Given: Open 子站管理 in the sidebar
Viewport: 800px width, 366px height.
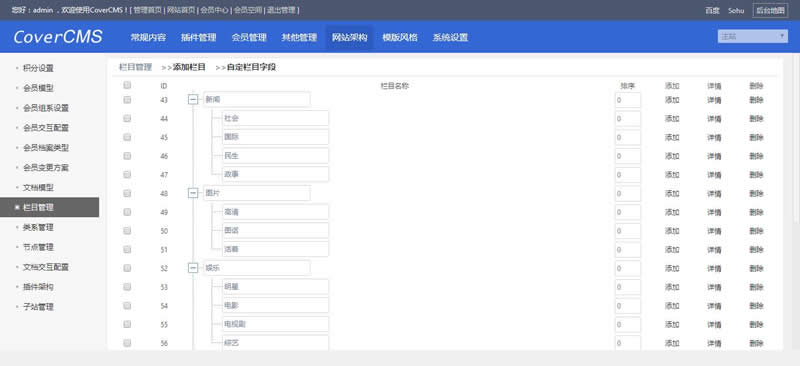Looking at the screenshot, I should click(x=38, y=307).
